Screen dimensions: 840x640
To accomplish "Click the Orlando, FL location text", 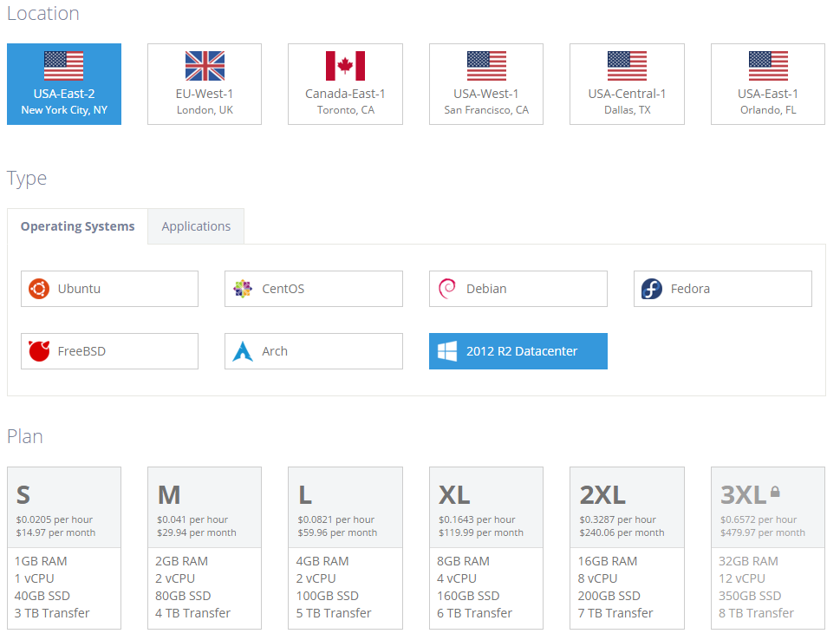I will 768,110.
